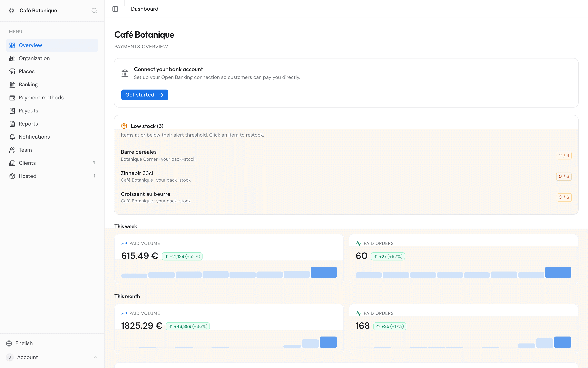Open the Croissant au beurre stock item
This screenshot has width=588, height=368.
coord(346,197)
